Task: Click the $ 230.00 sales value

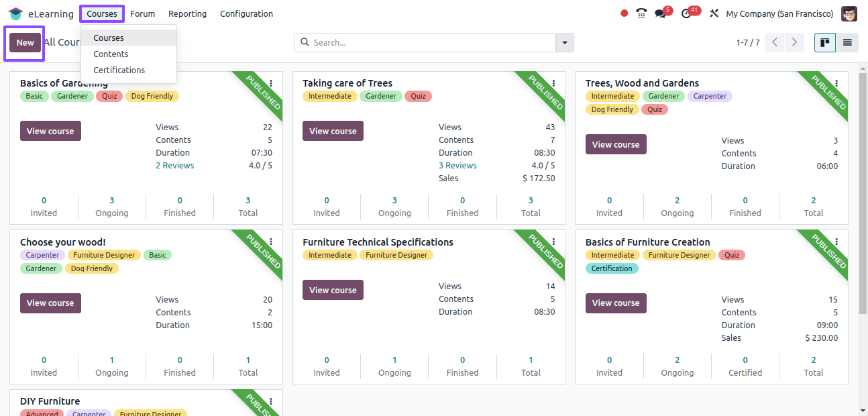Action: click(x=821, y=338)
